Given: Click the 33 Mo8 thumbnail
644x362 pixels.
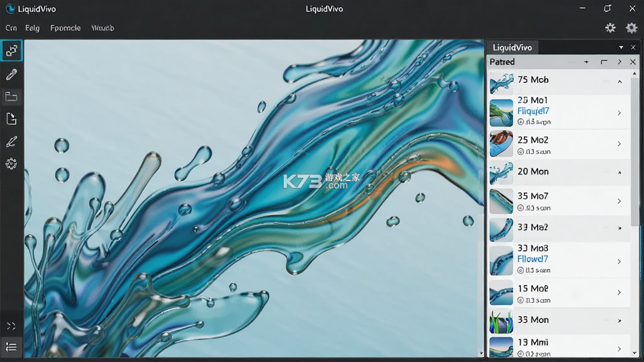Looking at the screenshot, I should [x=501, y=261].
